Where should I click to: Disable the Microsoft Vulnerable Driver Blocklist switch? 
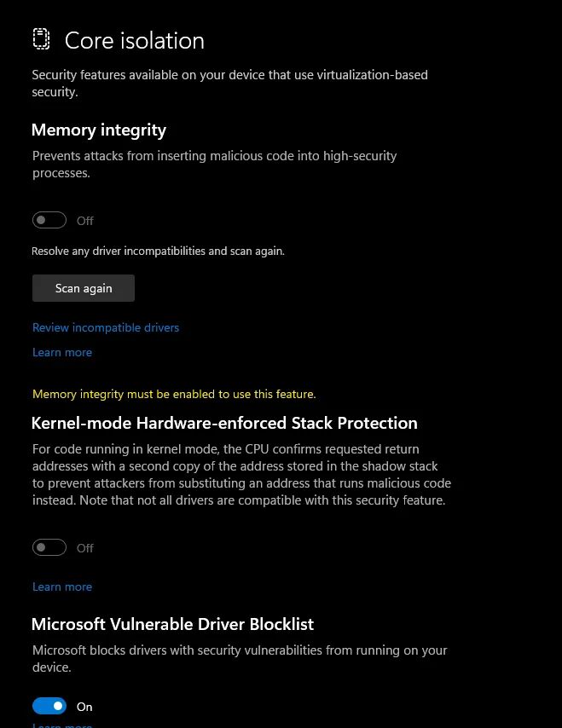(x=49, y=706)
